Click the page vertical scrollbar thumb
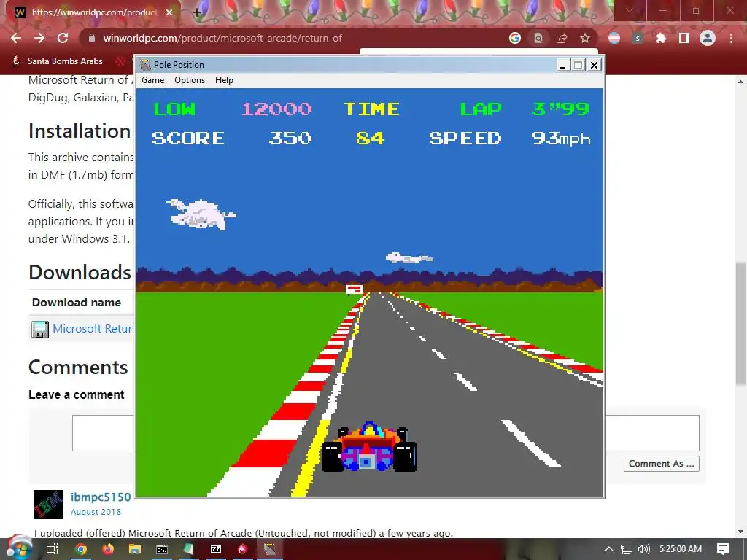 [x=740, y=322]
